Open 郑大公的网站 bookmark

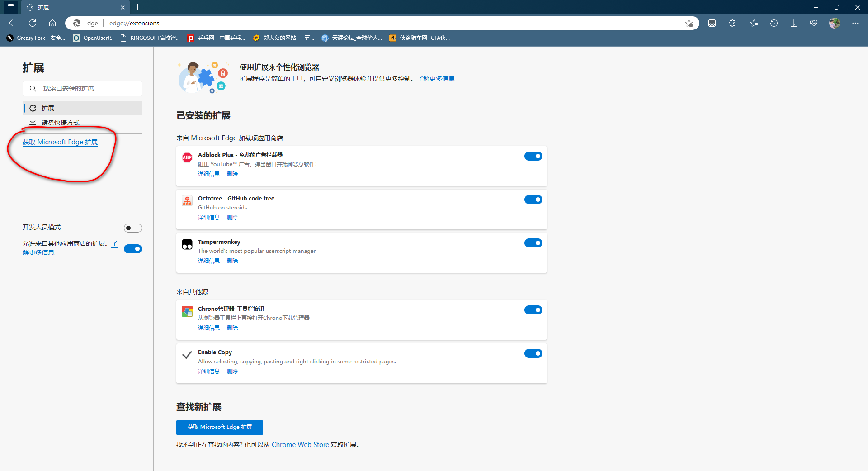(x=283, y=38)
